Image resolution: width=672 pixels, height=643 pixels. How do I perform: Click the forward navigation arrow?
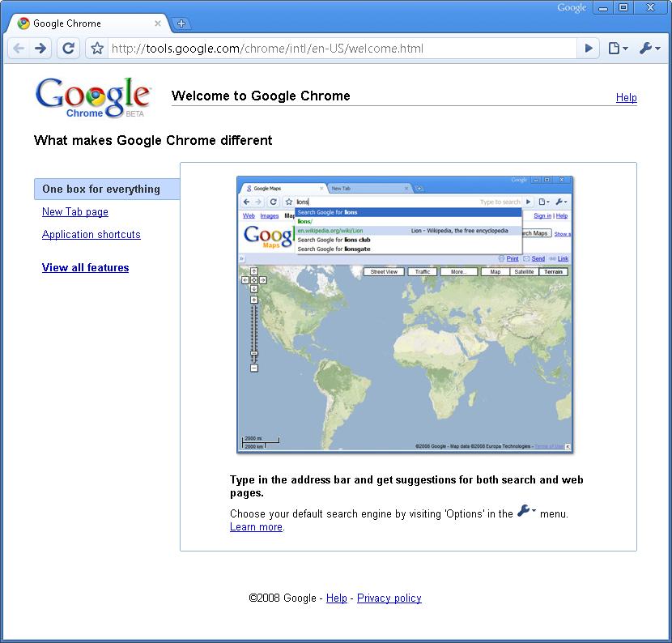pyautogui.click(x=39, y=48)
